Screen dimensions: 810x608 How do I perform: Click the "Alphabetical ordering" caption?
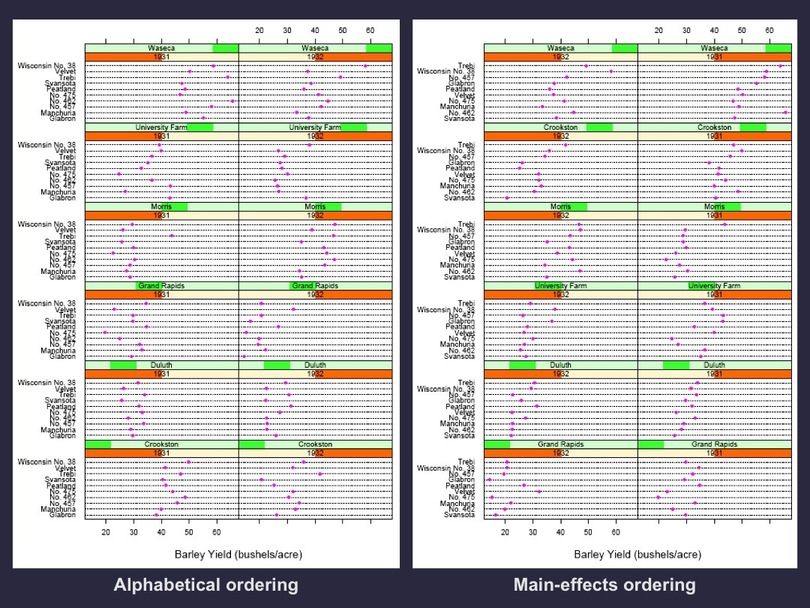[206, 585]
